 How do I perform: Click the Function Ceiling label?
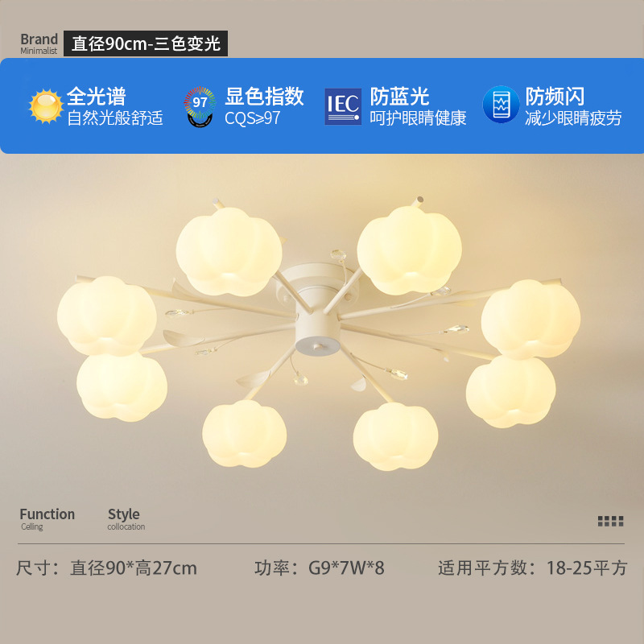tap(47, 519)
